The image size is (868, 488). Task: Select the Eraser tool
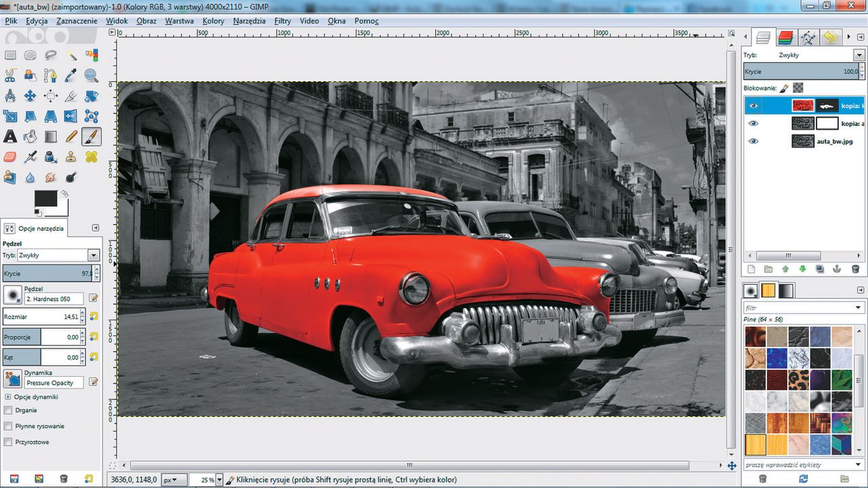point(10,157)
